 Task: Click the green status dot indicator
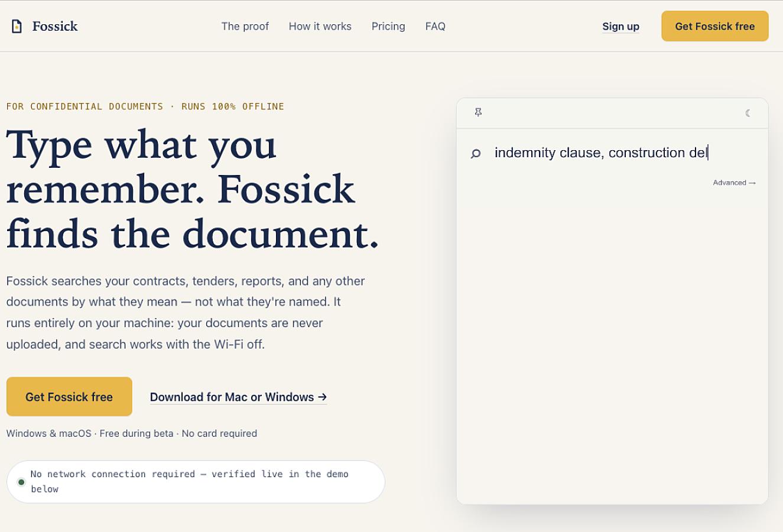[21, 482]
